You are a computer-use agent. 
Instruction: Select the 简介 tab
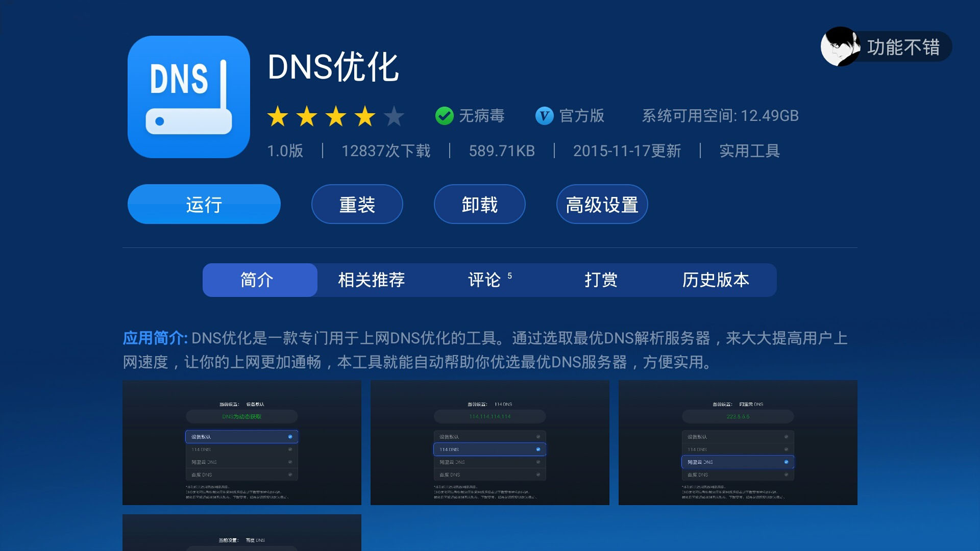tap(260, 280)
